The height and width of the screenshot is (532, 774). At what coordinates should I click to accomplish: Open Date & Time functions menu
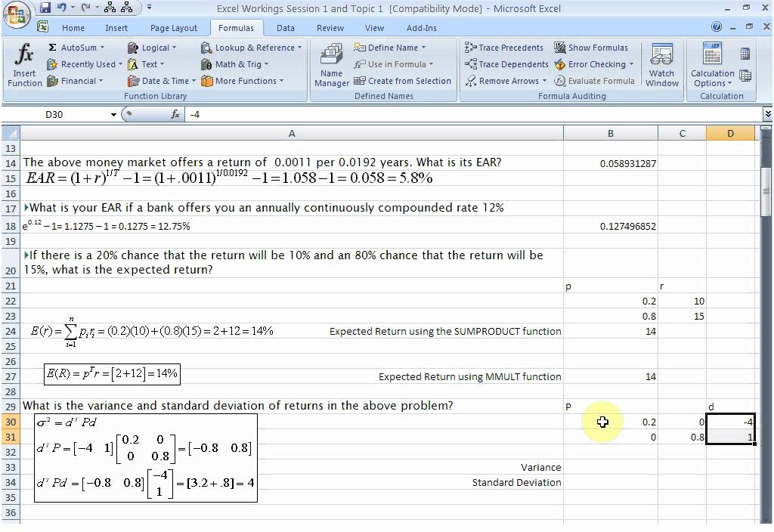click(x=162, y=81)
